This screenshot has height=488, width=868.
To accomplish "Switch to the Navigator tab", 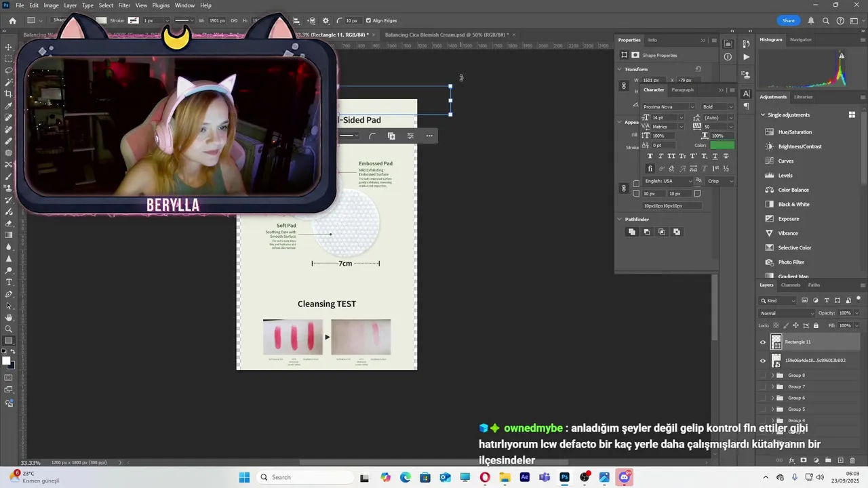I will coord(801,39).
